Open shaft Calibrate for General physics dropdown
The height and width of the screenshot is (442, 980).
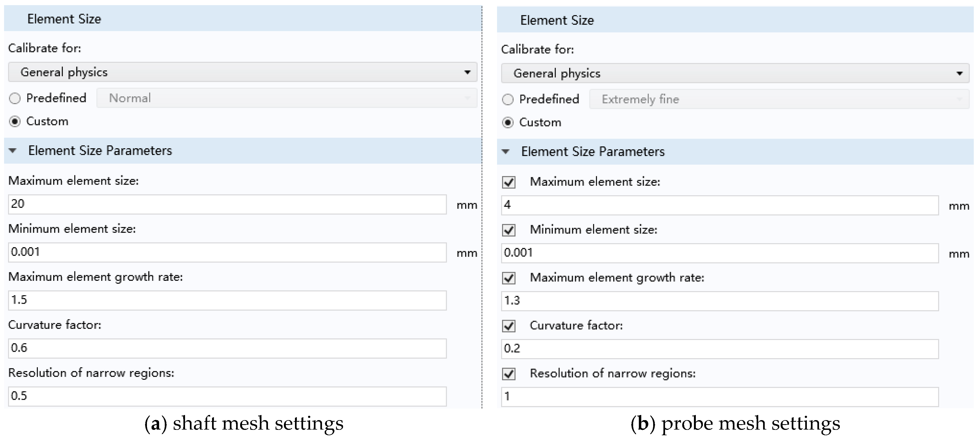[243, 72]
